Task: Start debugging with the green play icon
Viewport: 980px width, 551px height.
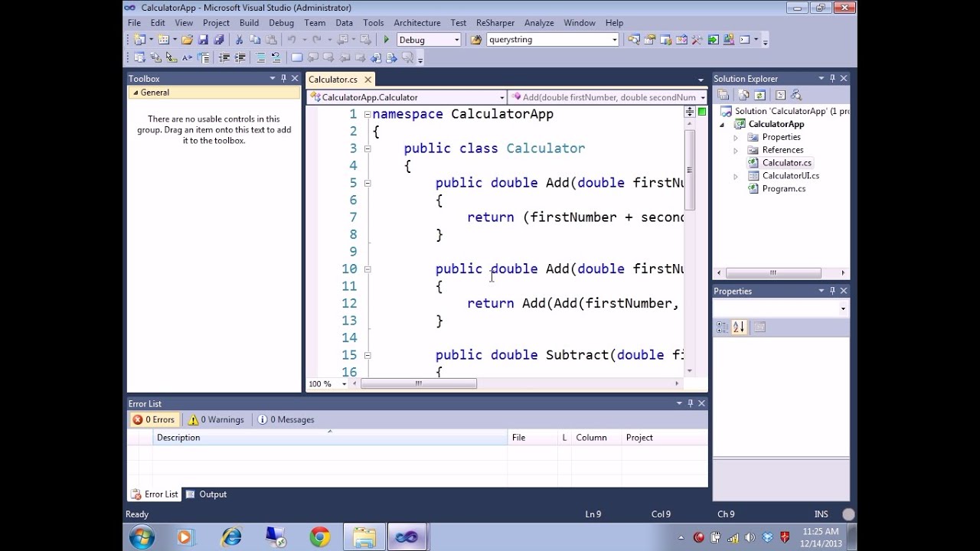Action: pos(386,40)
